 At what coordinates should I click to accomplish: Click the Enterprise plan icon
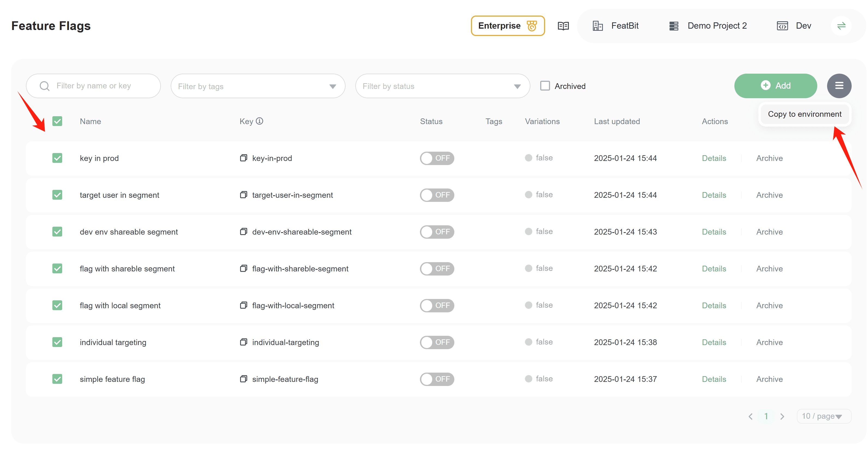pos(530,26)
